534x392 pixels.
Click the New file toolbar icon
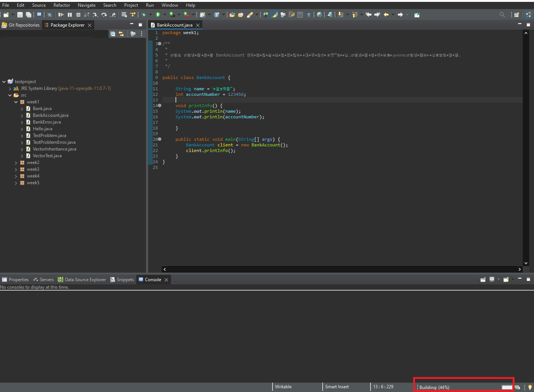[x=6, y=15]
